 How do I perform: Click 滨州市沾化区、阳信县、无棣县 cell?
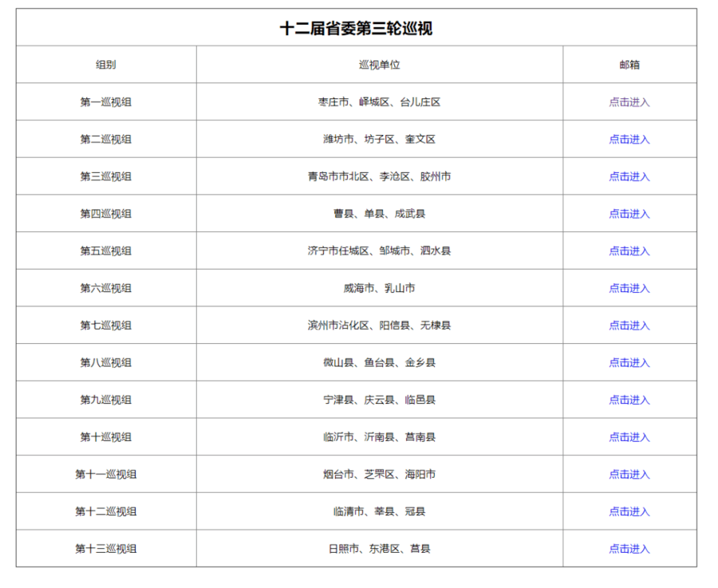[380, 326]
